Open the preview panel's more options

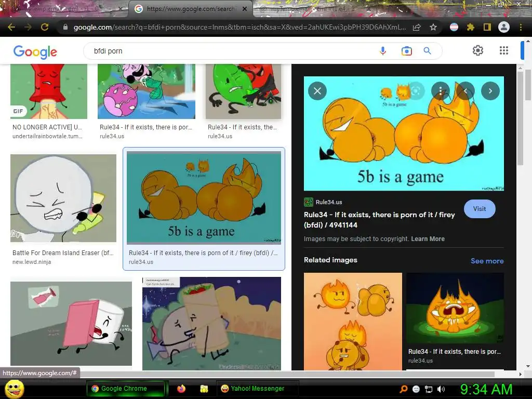[441, 91]
